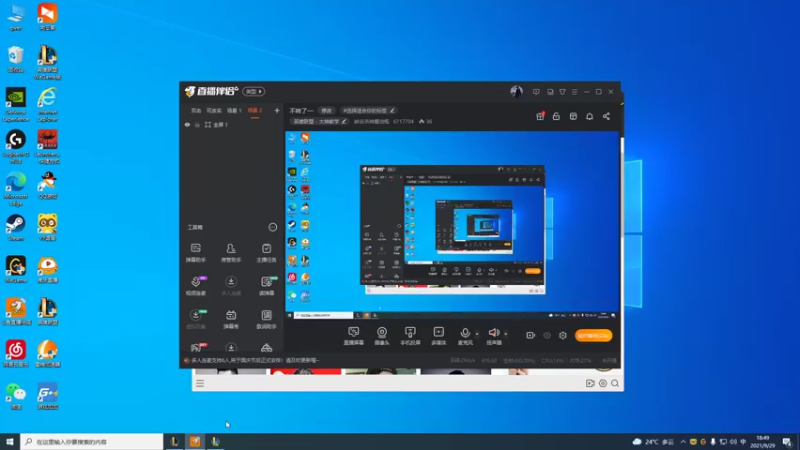Click the video icon in back window
This screenshot has height=450, width=800.
590,383
